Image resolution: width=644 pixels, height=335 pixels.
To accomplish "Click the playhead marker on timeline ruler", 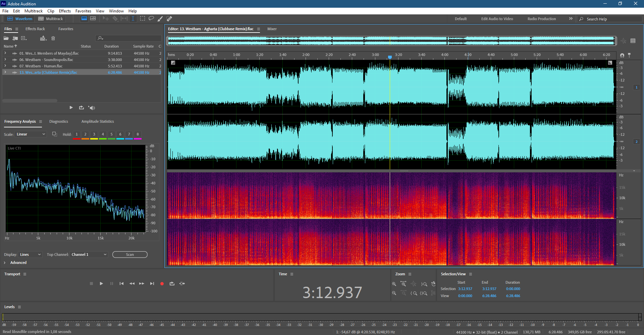I will [x=390, y=57].
